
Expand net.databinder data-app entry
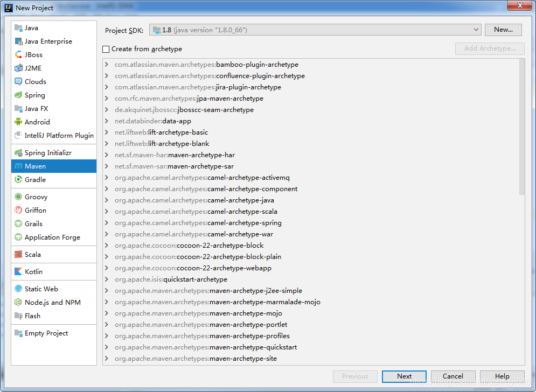[x=107, y=121]
